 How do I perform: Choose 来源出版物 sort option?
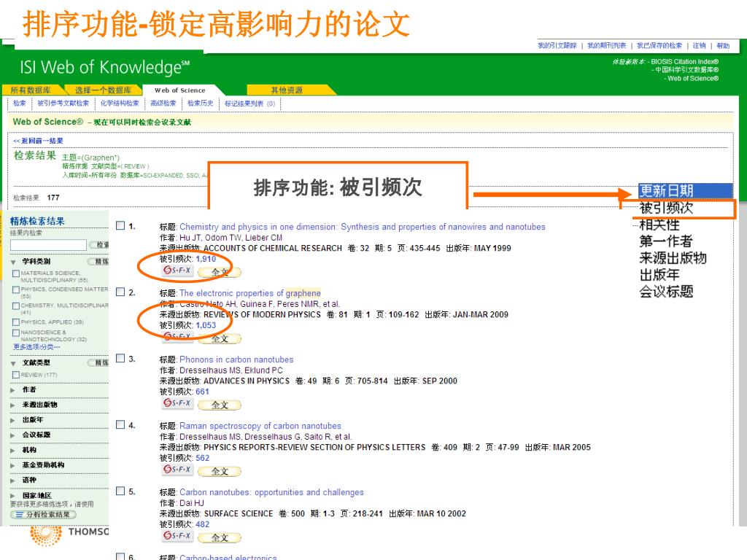point(673,258)
